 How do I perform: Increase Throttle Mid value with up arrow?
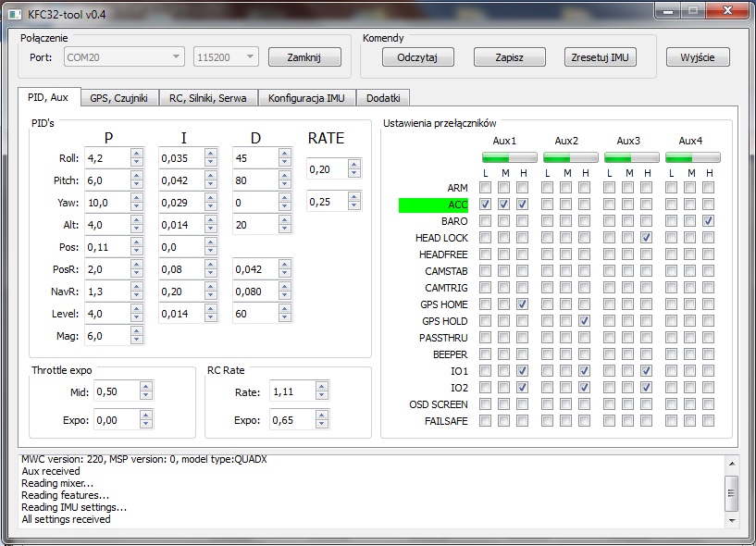pos(147,388)
